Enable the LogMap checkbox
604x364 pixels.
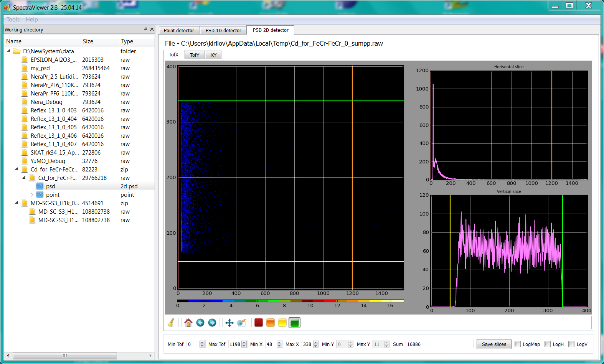point(518,344)
